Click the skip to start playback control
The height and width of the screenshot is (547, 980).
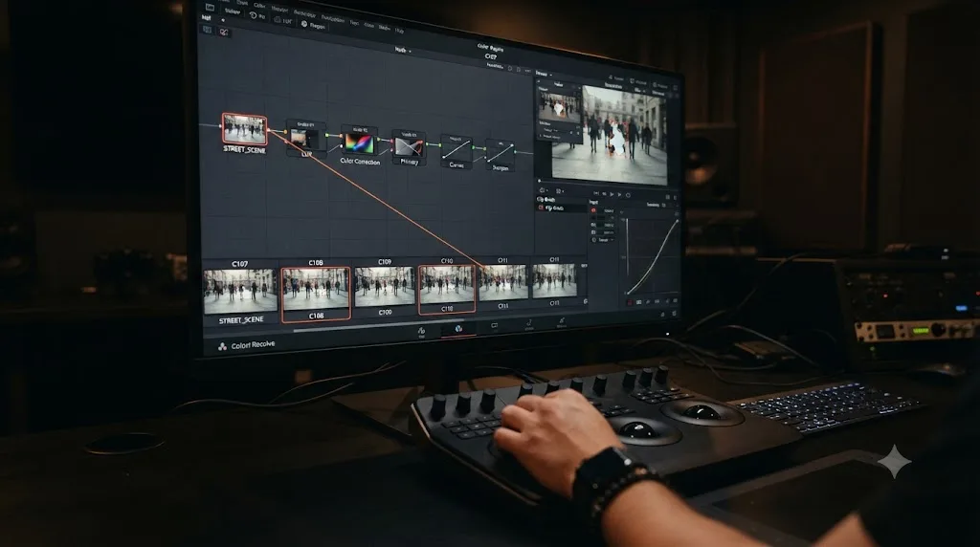click(596, 193)
